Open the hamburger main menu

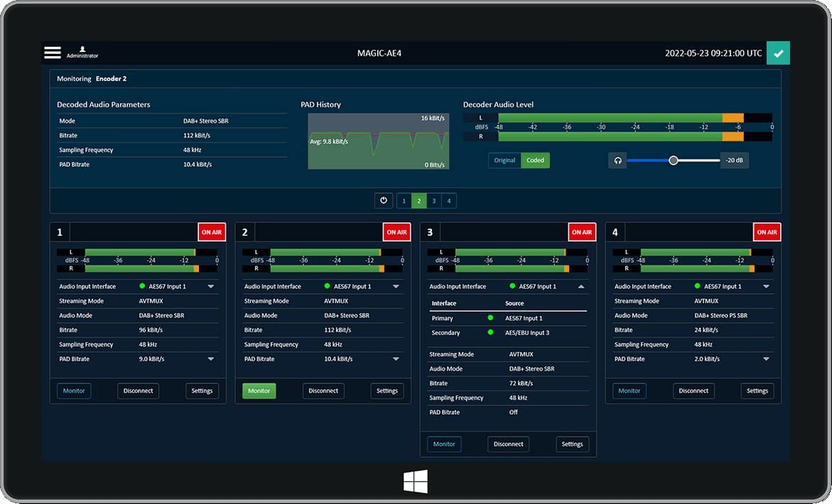53,53
